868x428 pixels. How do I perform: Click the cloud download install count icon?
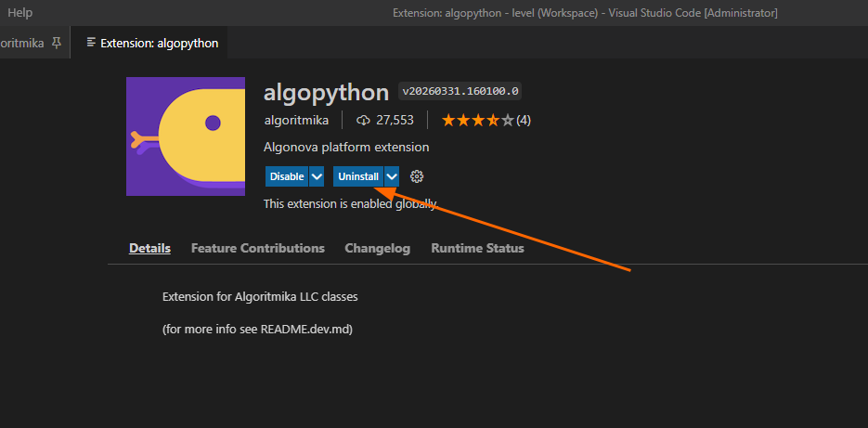click(363, 121)
